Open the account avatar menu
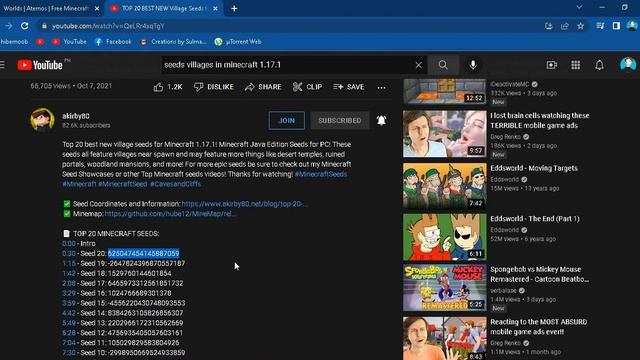 [x=628, y=64]
